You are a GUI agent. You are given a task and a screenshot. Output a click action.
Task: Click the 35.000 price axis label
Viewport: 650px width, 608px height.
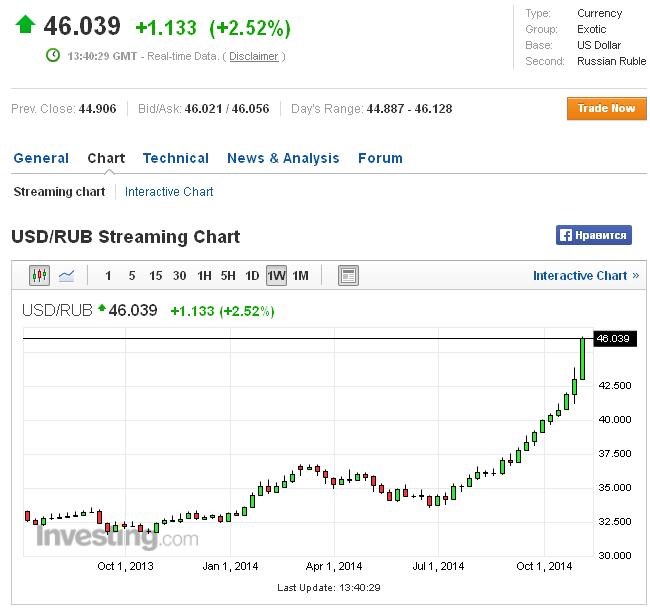pos(615,487)
